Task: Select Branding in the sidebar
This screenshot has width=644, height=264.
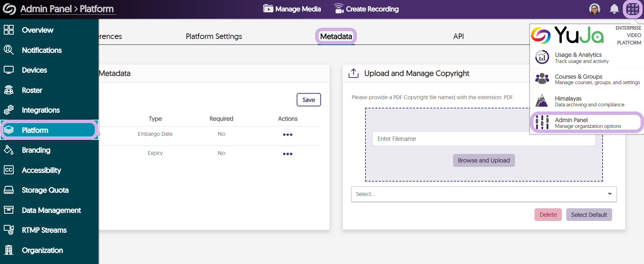Action: pos(36,150)
